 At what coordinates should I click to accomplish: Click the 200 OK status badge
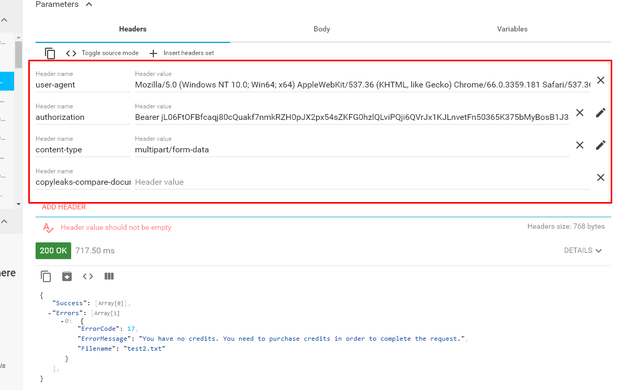[x=53, y=250]
